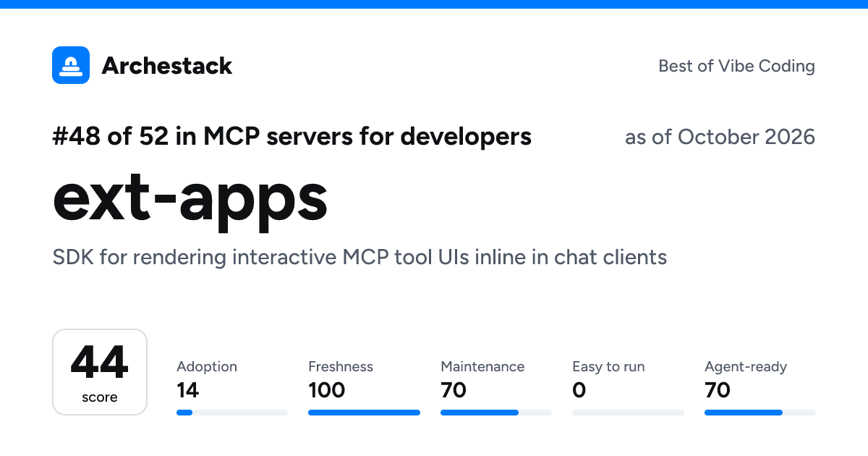The height and width of the screenshot is (456, 868).
Task: Click the Archestack logo icon
Action: coord(71,65)
